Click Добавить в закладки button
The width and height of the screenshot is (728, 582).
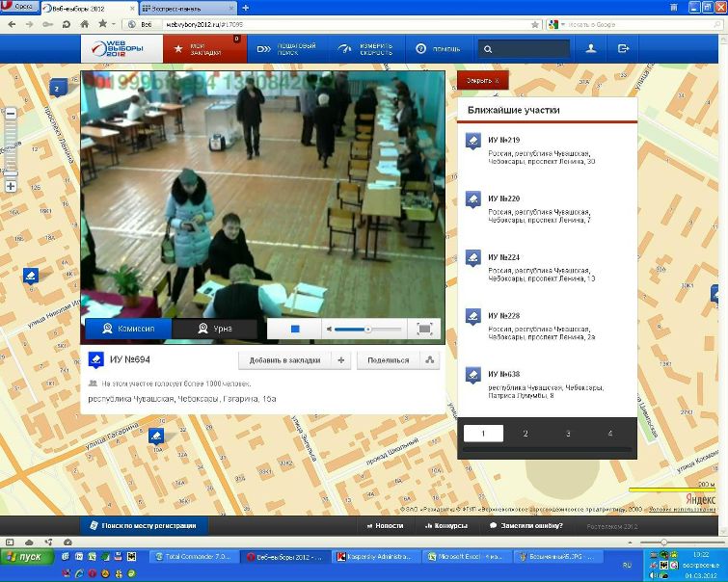284,360
